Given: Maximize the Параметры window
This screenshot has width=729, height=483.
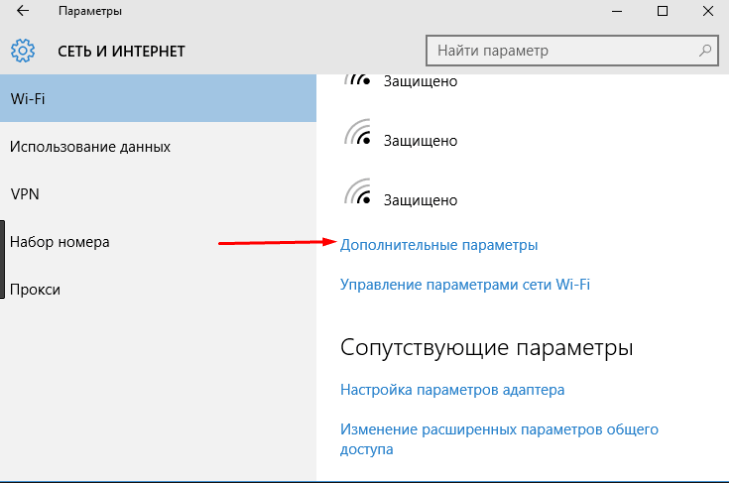Looking at the screenshot, I should click(663, 11).
